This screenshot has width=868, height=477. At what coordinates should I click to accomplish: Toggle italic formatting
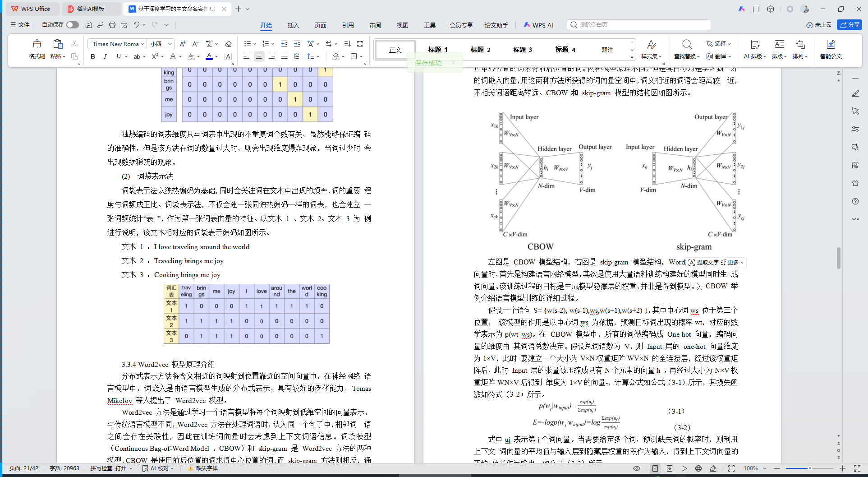pos(105,56)
